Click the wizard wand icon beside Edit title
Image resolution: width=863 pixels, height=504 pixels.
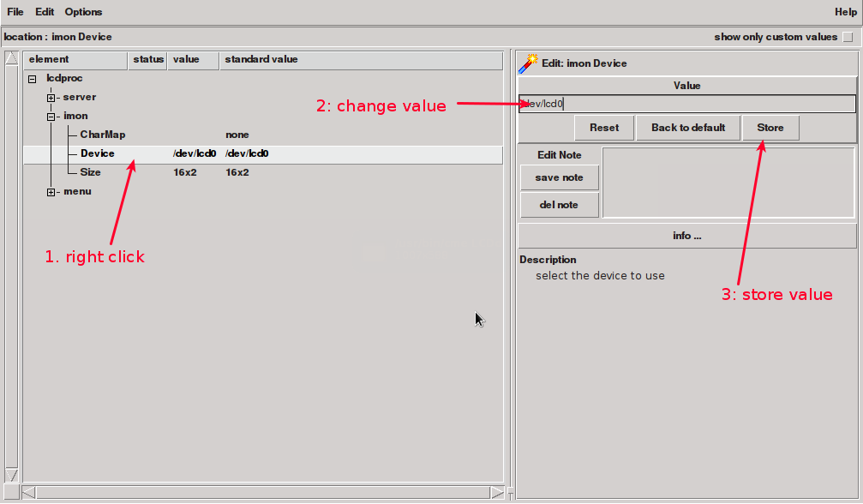pos(528,63)
